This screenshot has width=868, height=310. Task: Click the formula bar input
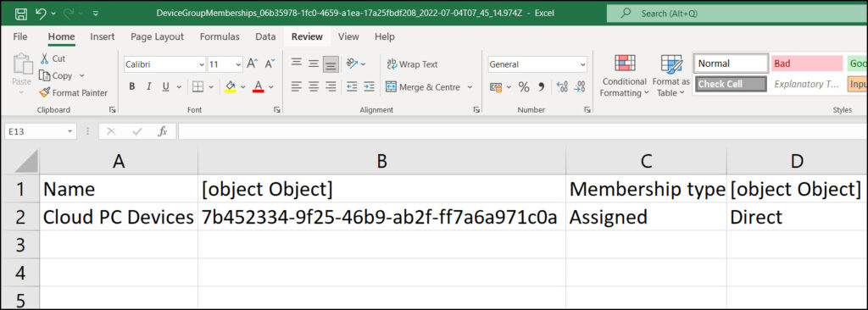click(522, 131)
